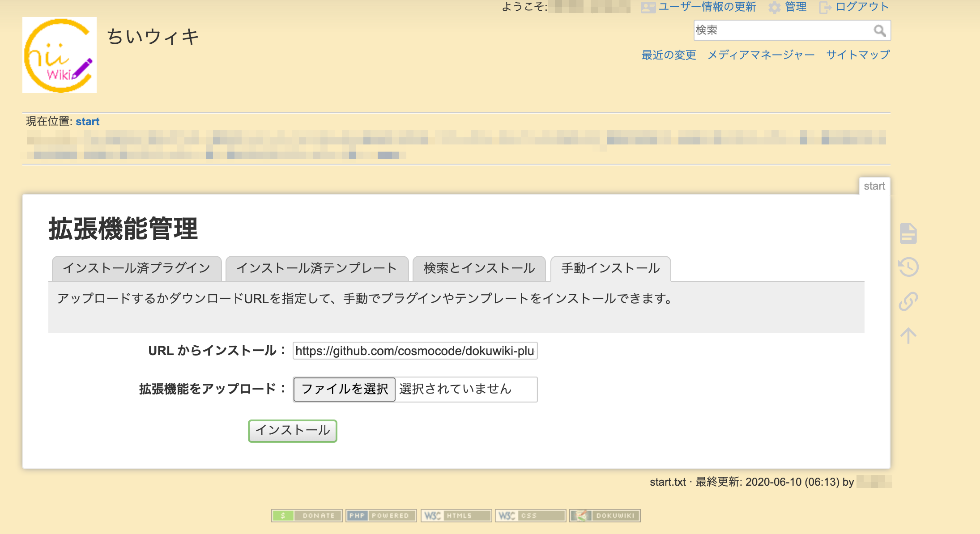This screenshot has width=980, height=534.
Task: Click the PHP POWERED badge
Action: click(381, 515)
